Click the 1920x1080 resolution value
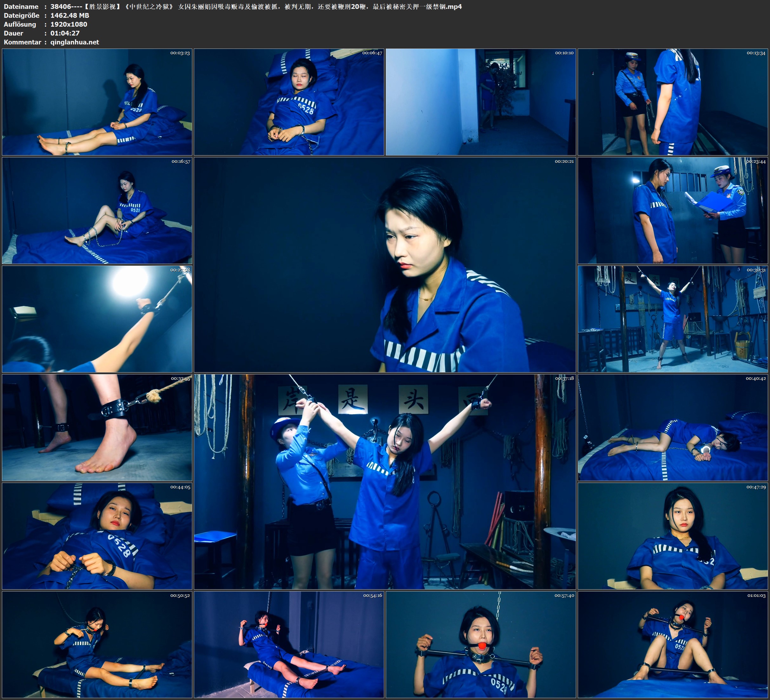This screenshot has height=700, width=770. click(x=69, y=24)
